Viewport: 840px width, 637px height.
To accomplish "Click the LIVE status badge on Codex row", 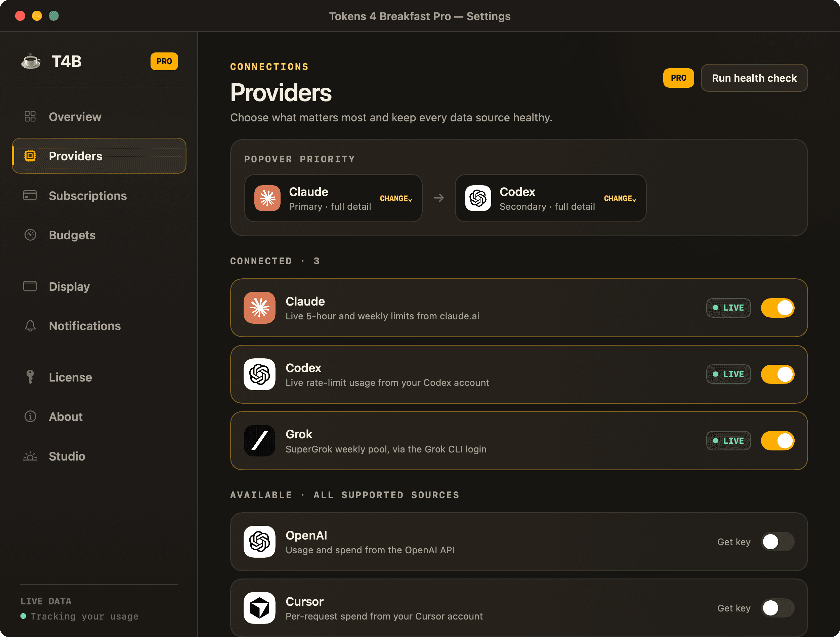I will (728, 374).
